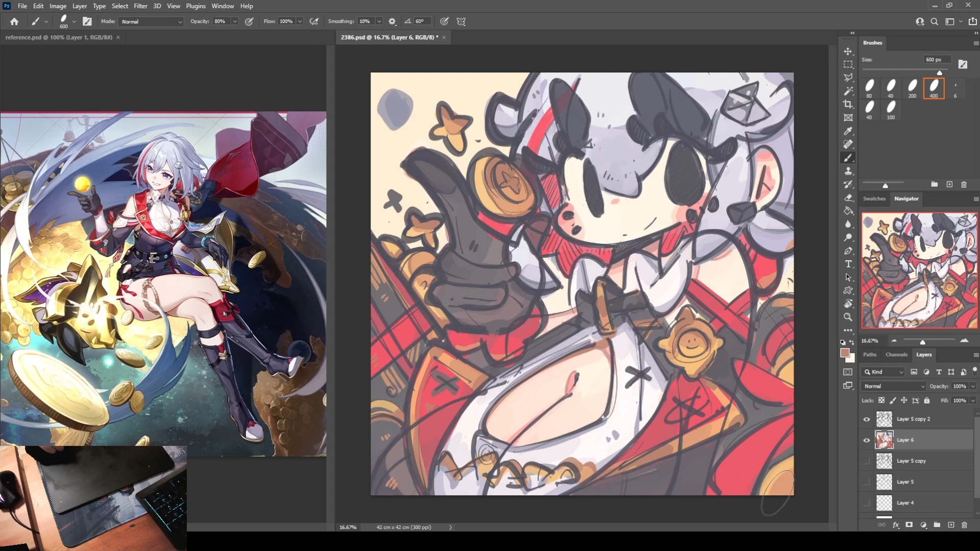This screenshot has width=980, height=551.
Task: Select the Custom Shape tool
Action: coord(848,290)
